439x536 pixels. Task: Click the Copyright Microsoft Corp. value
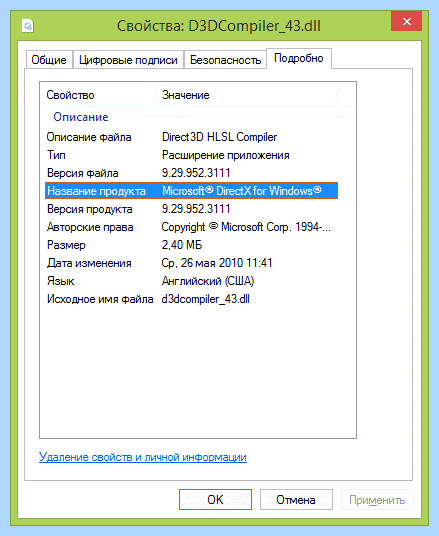point(246,227)
